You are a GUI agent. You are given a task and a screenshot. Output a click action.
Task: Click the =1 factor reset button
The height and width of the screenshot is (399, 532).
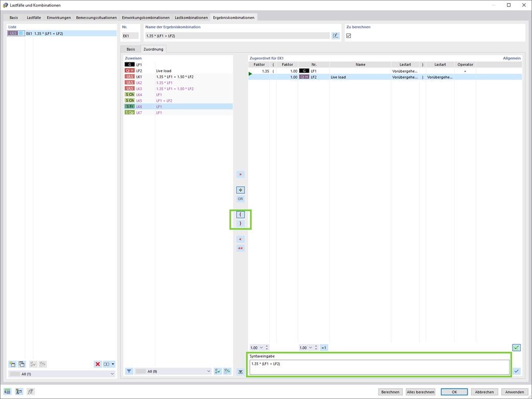pyautogui.click(x=324, y=348)
